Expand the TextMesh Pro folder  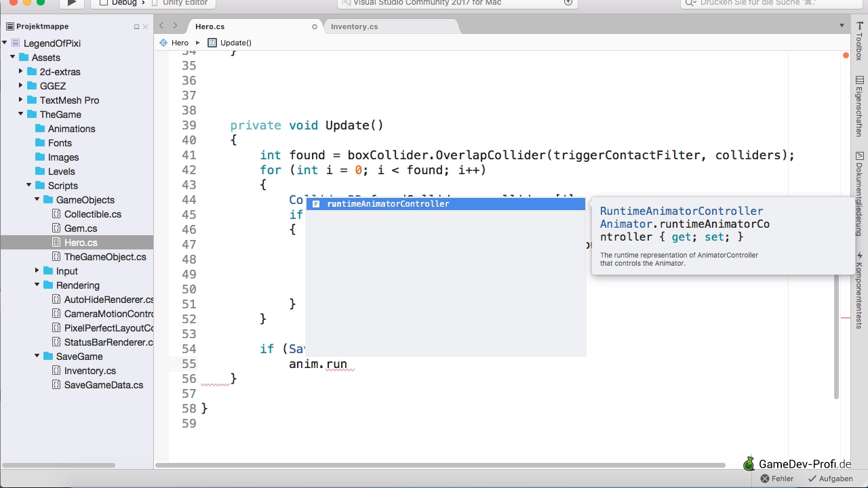coord(21,100)
